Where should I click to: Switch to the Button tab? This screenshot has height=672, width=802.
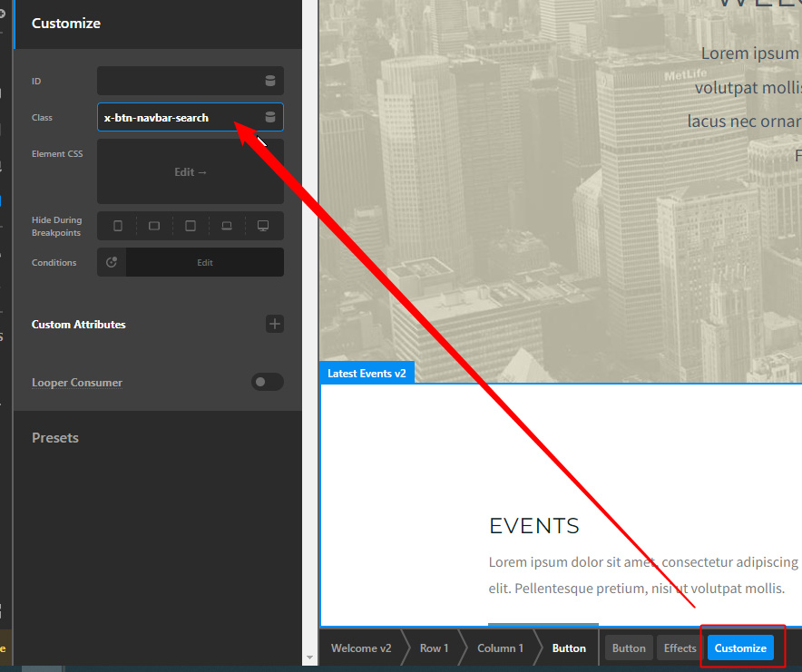pyautogui.click(x=629, y=648)
